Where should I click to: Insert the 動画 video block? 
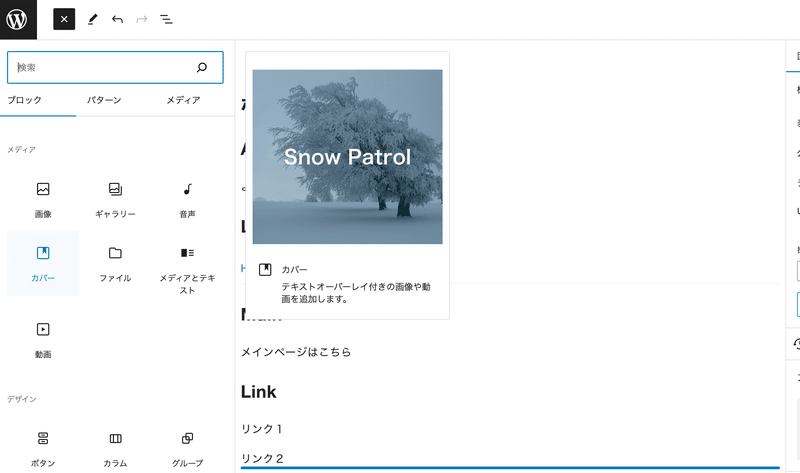[43, 340]
